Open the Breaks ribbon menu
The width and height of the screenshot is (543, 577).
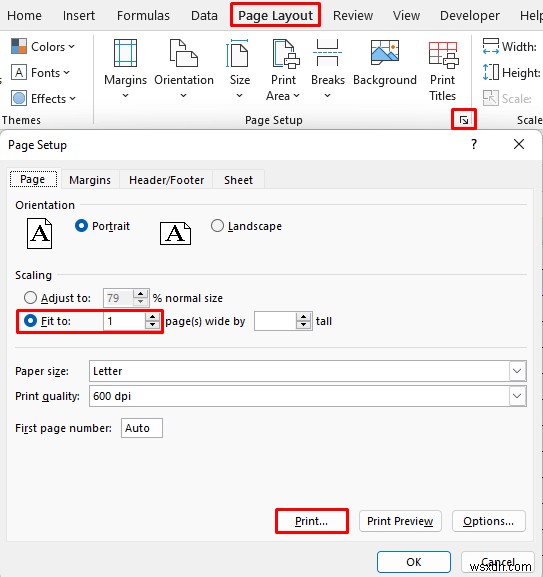tap(327, 69)
